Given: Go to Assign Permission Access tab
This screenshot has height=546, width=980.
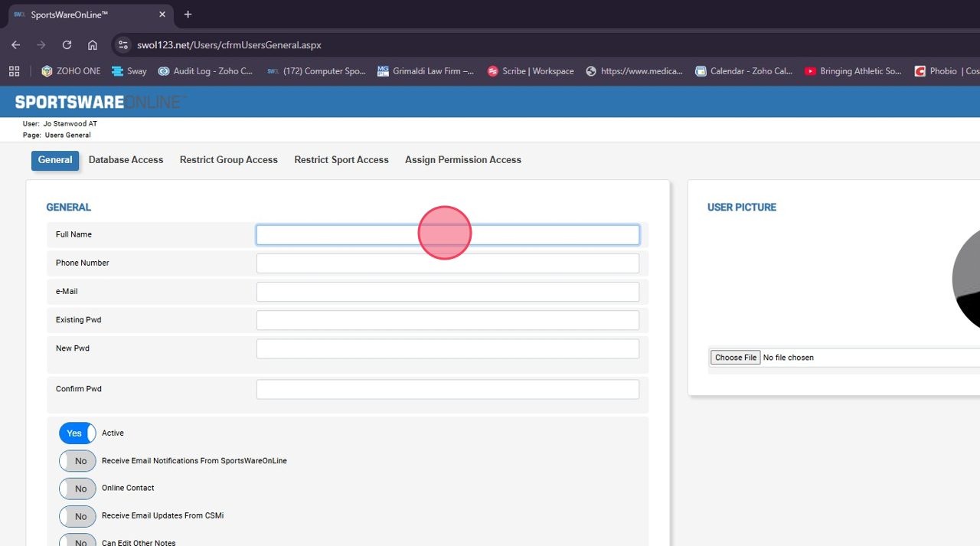Looking at the screenshot, I should [462, 160].
